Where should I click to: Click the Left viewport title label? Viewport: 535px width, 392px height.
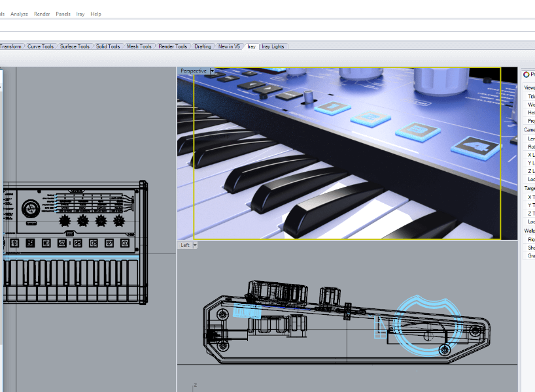click(185, 245)
